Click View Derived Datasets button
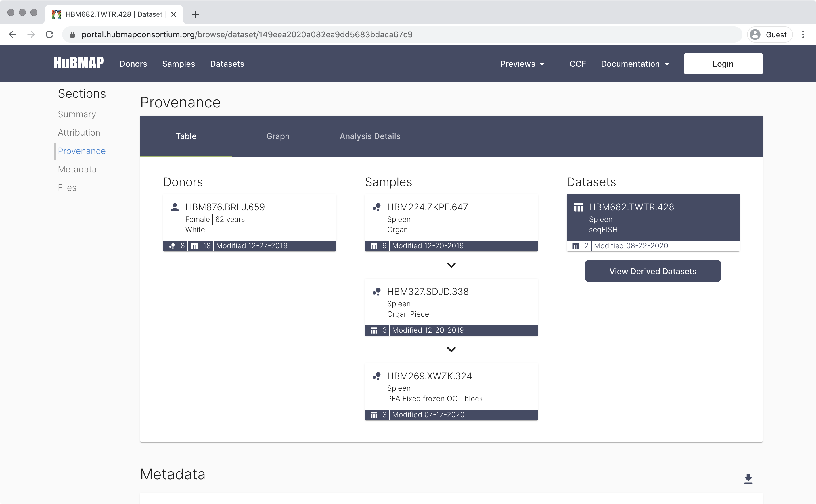816x504 pixels. (x=653, y=271)
